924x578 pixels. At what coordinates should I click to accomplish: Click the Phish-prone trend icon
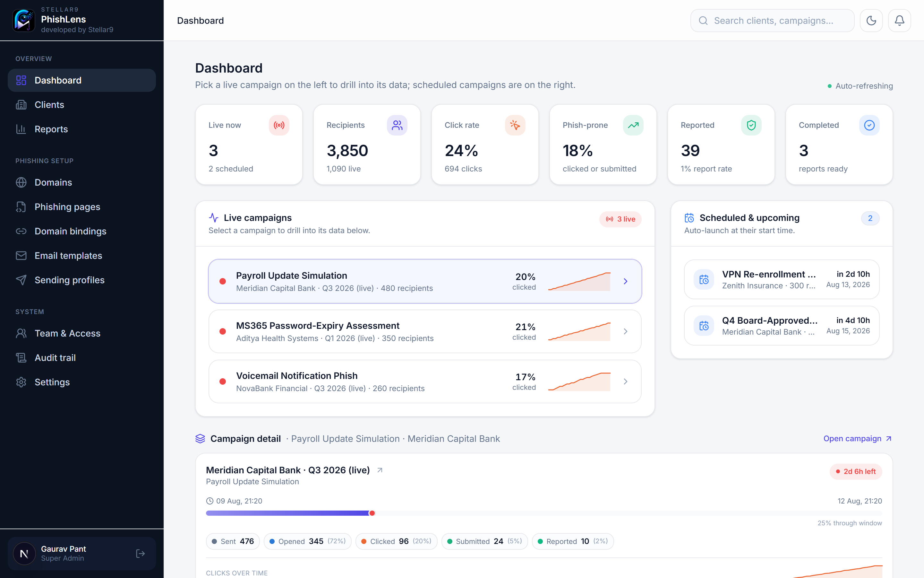coord(633,125)
